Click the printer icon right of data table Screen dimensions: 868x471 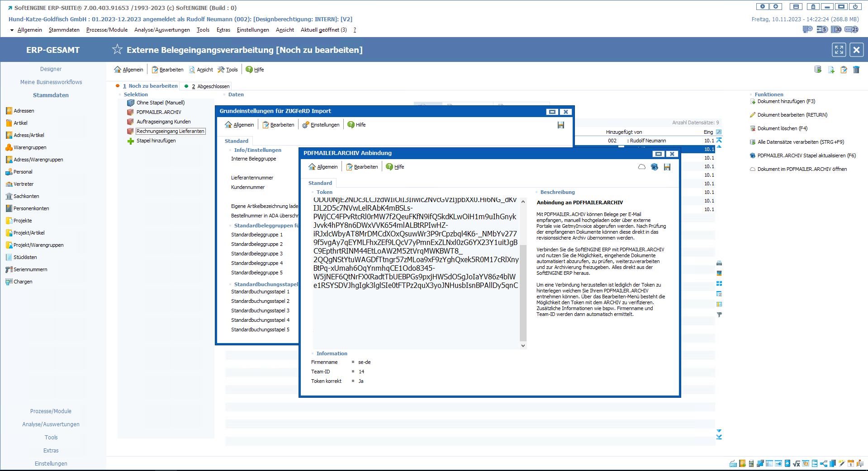719,263
